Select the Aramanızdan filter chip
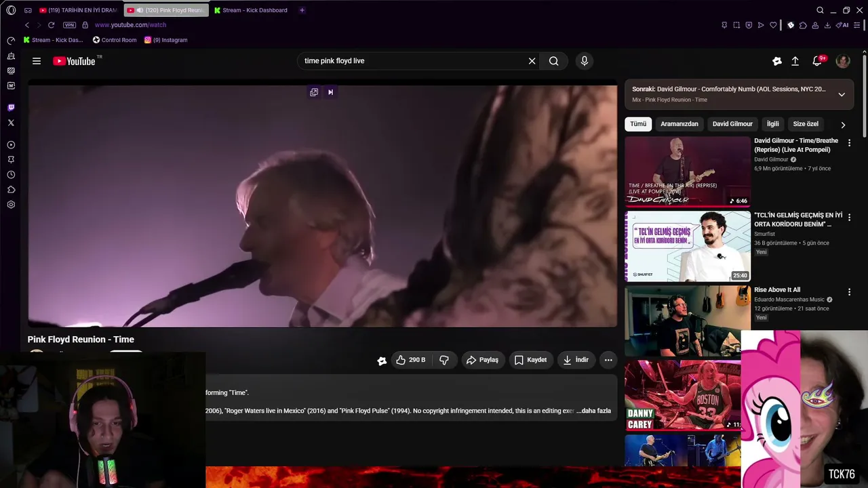The height and width of the screenshot is (488, 868). [679, 124]
